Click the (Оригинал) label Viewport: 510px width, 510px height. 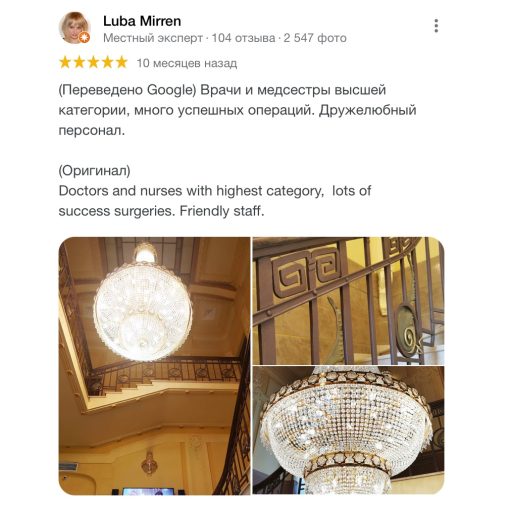coord(94,171)
